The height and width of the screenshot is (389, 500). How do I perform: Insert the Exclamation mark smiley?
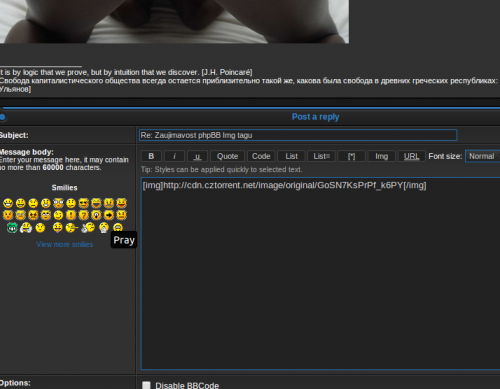71,215
